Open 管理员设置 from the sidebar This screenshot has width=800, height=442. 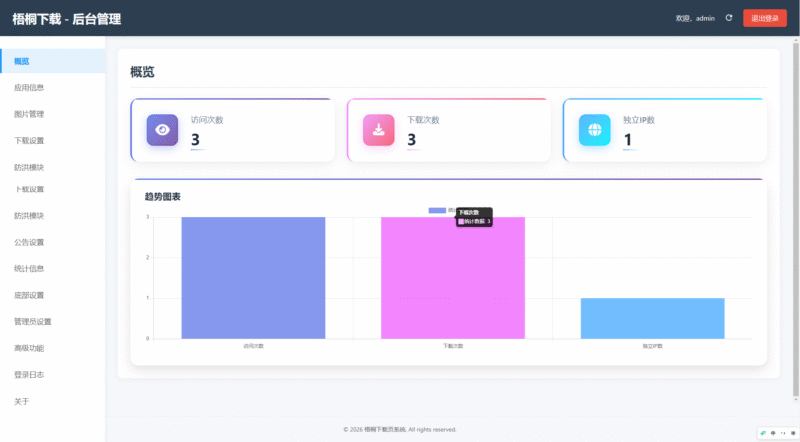tap(33, 322)
